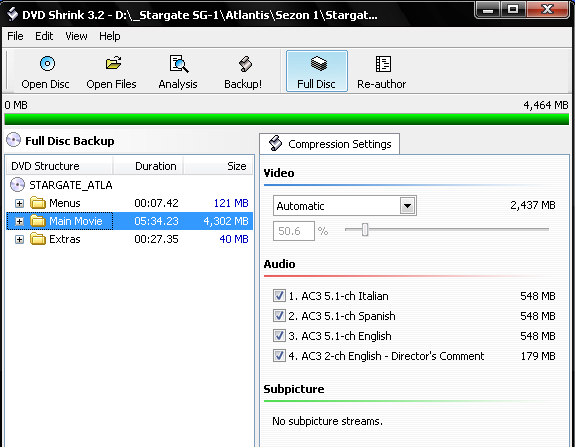Click the Open Disc toolbar icon
This screenshot has width=575, height=447.
pos(47,64)
